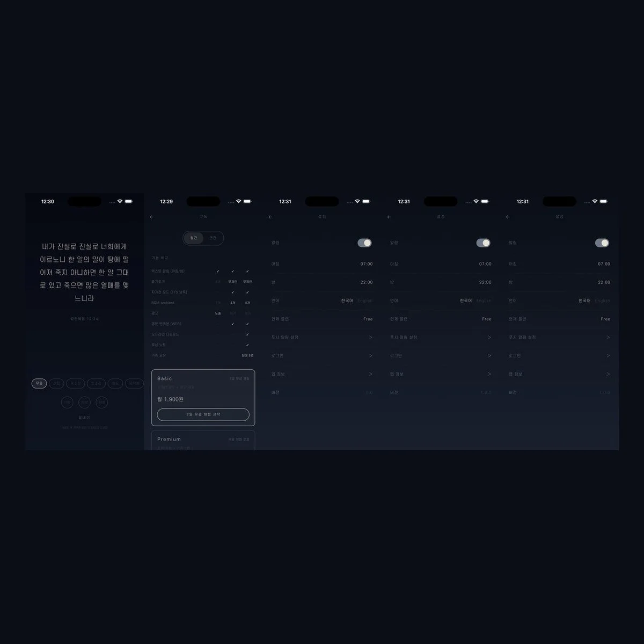Switch to the 연간 billing tab
644x644 pixels.
point(213,238)
